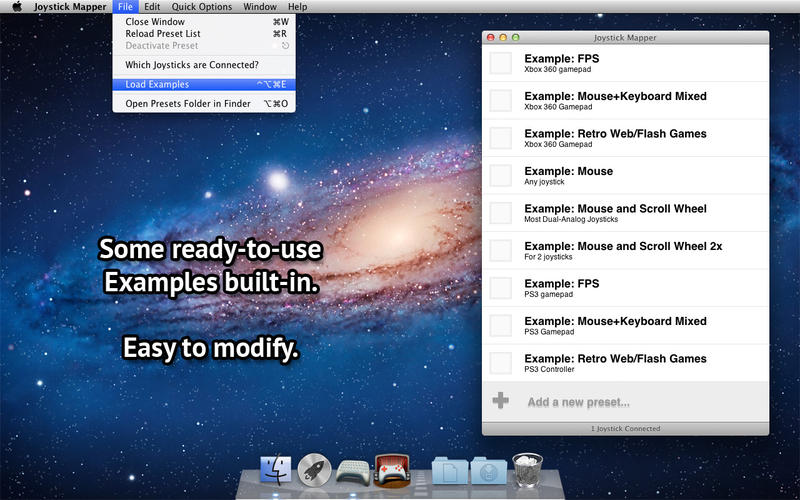The height and width of the screenshot is (500, 800).
Task: Click Add a new preset... text
Action: (578, 402)
